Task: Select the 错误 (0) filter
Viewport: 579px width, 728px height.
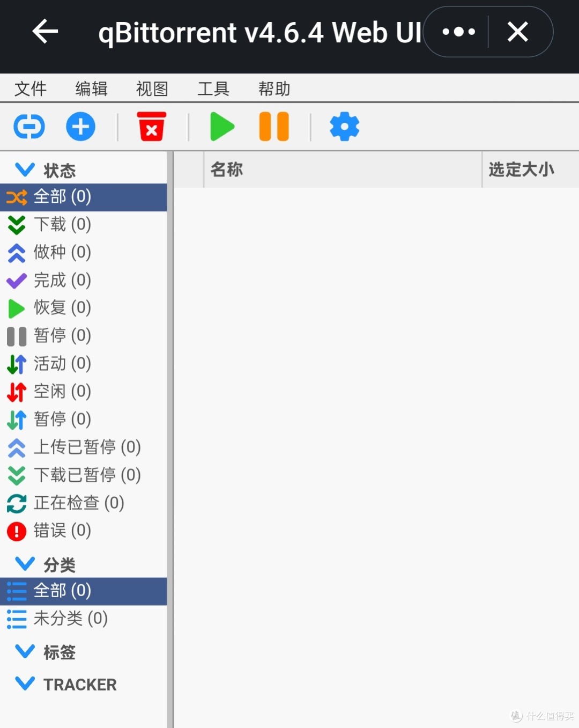Action: pos(84,532)
